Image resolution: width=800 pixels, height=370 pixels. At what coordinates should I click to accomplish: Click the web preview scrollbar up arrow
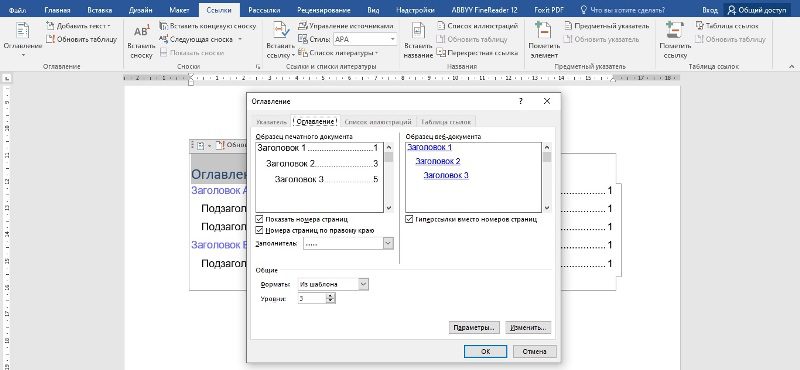547,147
